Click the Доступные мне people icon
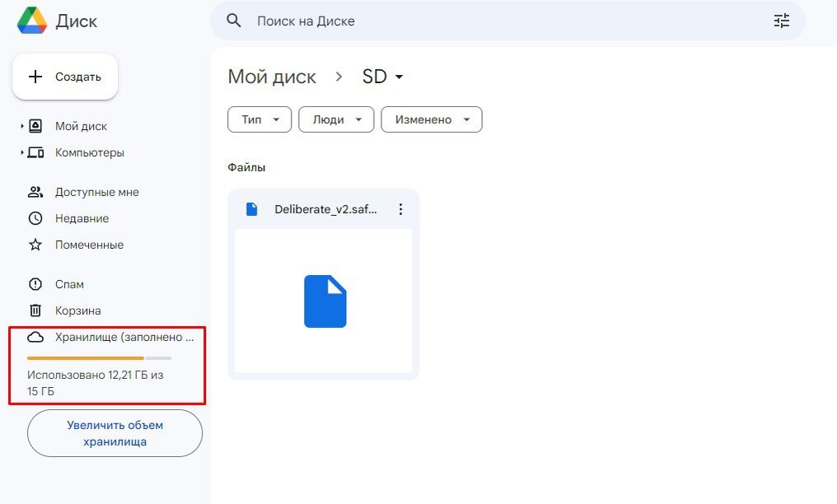The image size is (837, 504). point(35,192)
